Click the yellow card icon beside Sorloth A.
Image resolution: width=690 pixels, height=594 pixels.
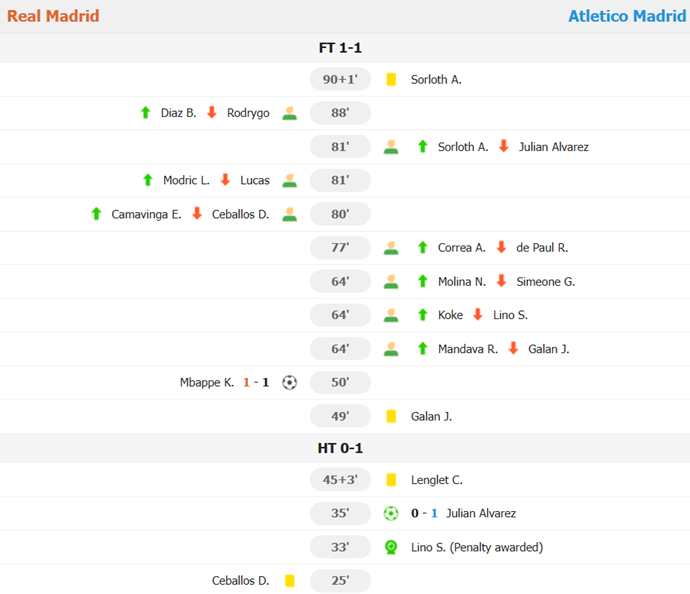(391, 79)
